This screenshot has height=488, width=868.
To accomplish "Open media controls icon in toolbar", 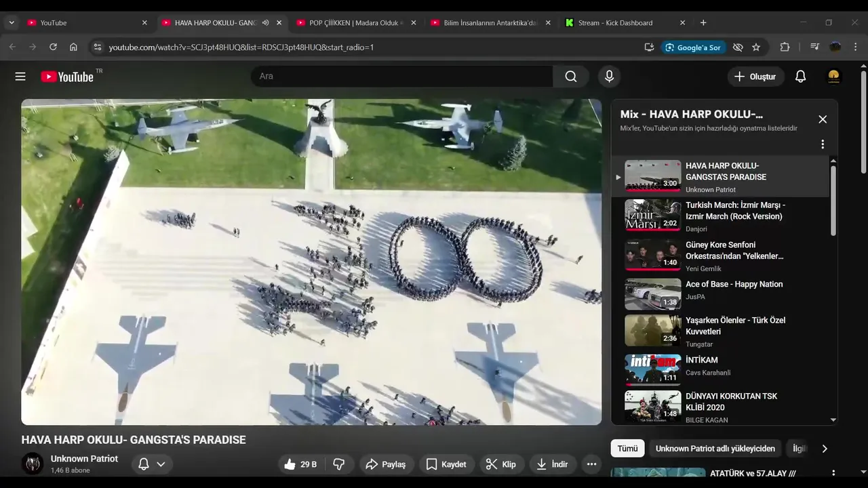I will [814, 47].
